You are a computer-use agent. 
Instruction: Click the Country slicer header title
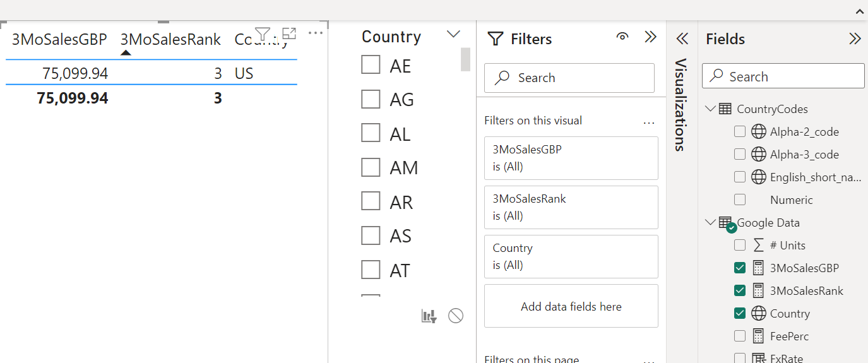click(x=391, y=37)
